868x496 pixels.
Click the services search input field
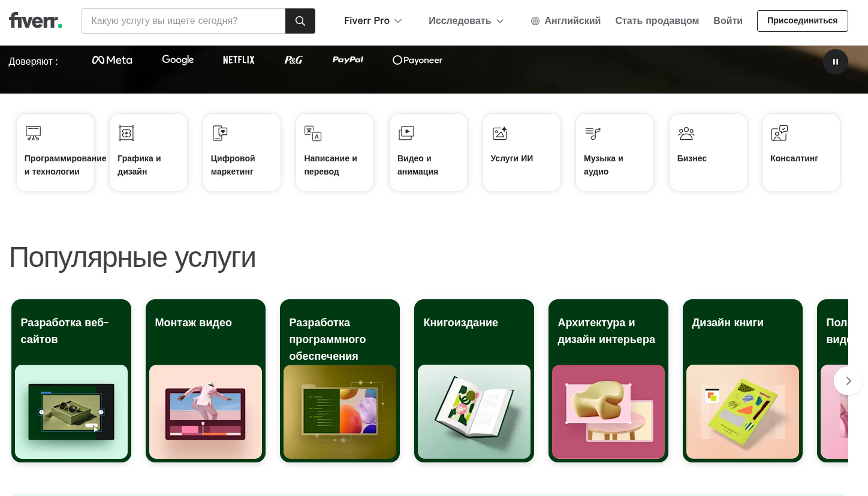[x=183, y=20]
